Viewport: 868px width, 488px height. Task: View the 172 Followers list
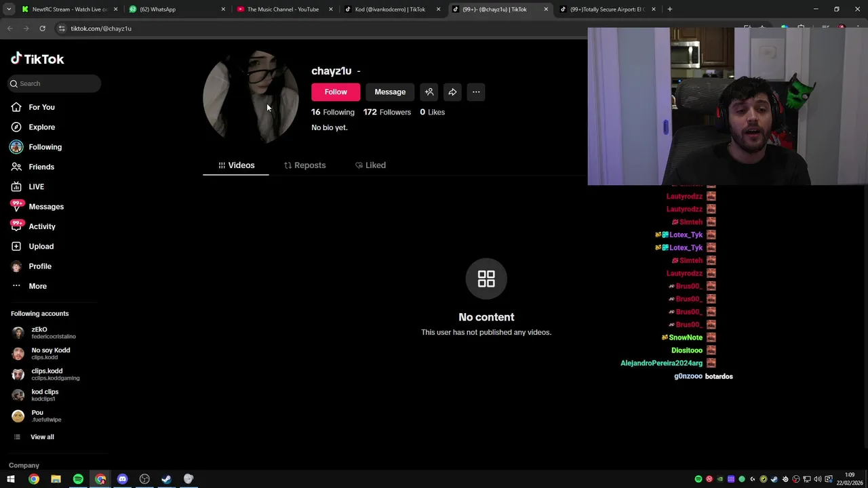tap(387, 112)
